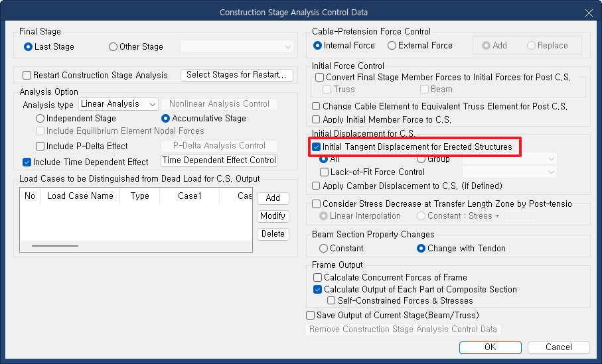
Task: Check Apply Initial Member Force to C.S.
Action: pyautogui.click(x=316, y=119)
